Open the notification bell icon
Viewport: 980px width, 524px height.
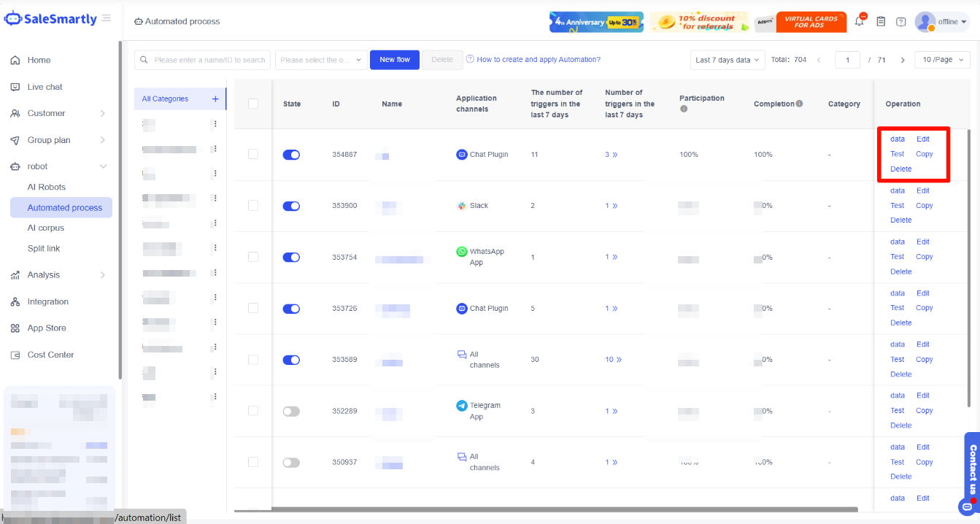pos(860,22)
